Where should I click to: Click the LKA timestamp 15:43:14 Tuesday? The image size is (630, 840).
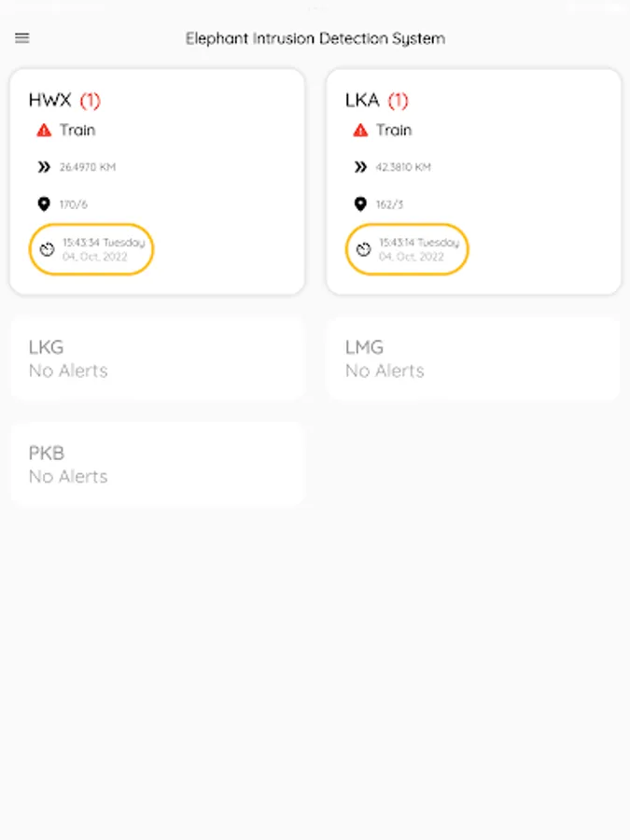(x=419, y=243)
